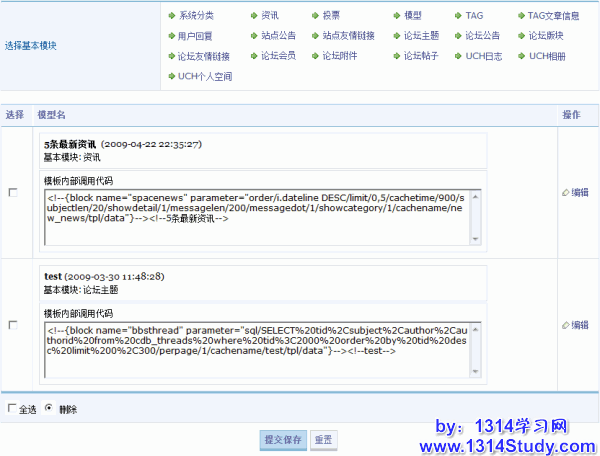The height and width of the screenshot is (456, 600).
Task: Tick the checkbox for the test model row
Action: click(x=13, y=326)
